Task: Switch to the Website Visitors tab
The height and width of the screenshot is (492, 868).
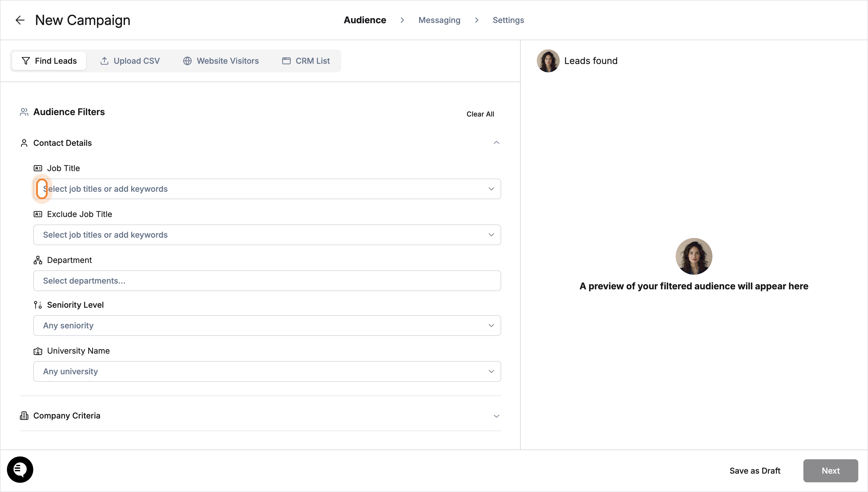Action: coord(221,61)
